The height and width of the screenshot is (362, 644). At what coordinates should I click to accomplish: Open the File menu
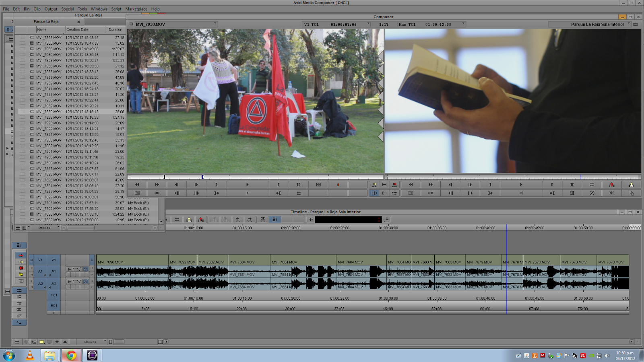[x=6, y=9]
